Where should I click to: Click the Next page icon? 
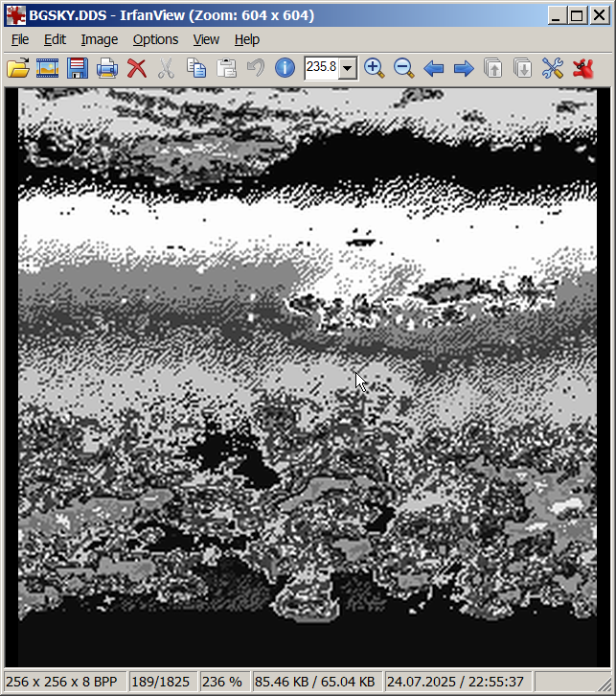523,68
